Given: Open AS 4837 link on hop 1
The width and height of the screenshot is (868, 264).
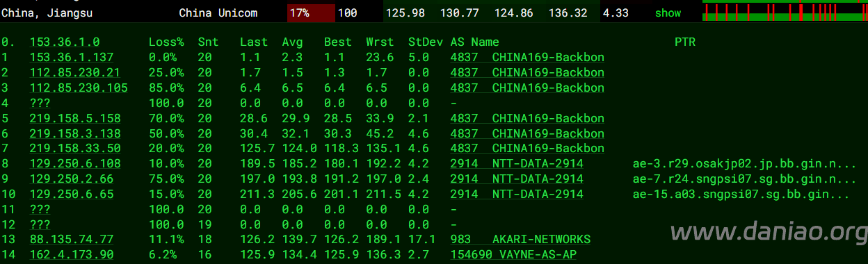Looking at the screenshot, I should click(527, 58).
